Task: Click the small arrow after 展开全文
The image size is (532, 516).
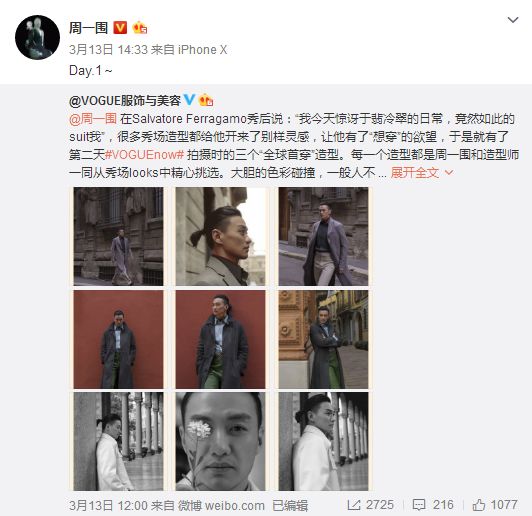Action: click(x=449, y=173)
